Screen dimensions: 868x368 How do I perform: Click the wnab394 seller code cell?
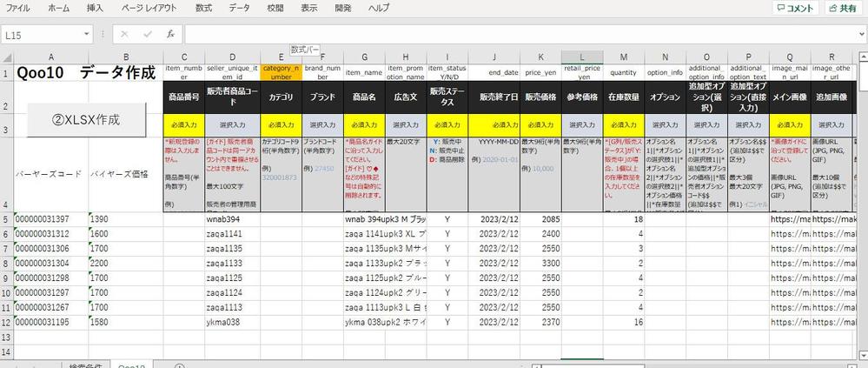point(233,219)
